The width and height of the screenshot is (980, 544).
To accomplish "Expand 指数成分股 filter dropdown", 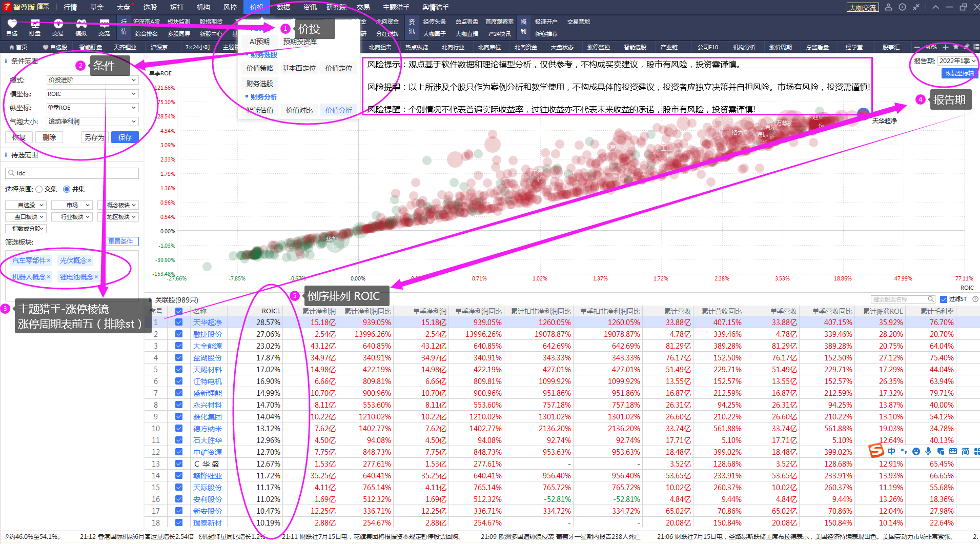I will [26, 229].
